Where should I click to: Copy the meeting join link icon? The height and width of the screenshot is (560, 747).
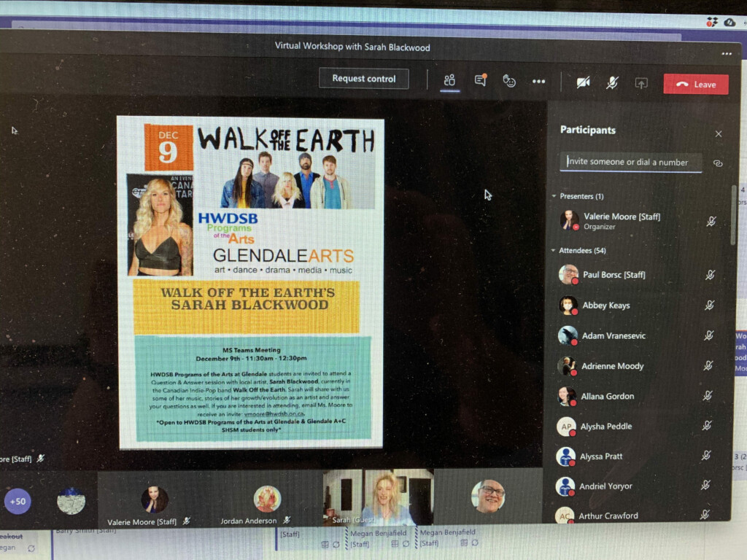(717, 163)
